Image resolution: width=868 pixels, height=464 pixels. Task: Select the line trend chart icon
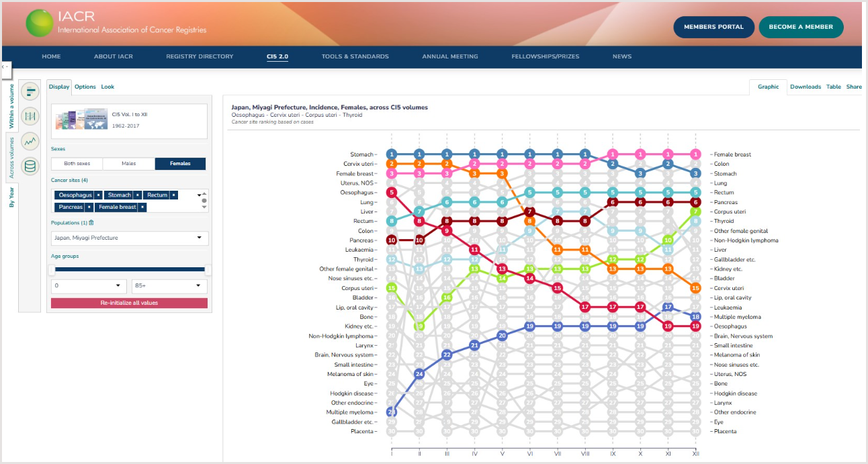tap(30, 141)
